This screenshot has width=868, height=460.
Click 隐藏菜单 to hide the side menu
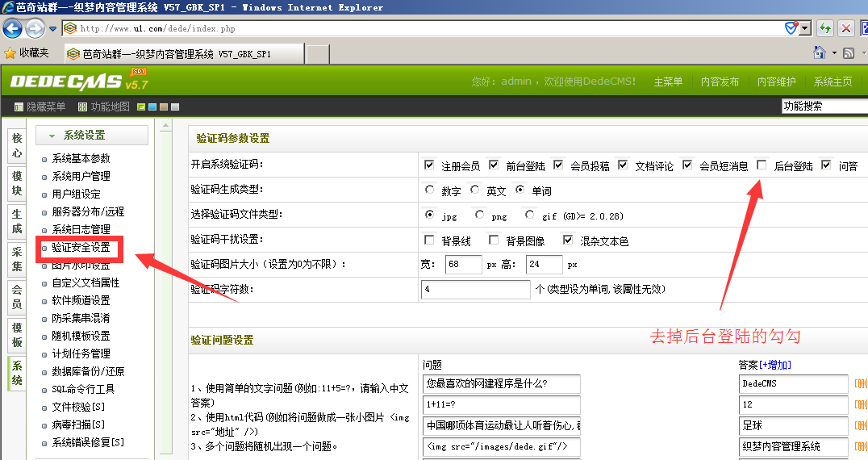(x=40, y=107)
